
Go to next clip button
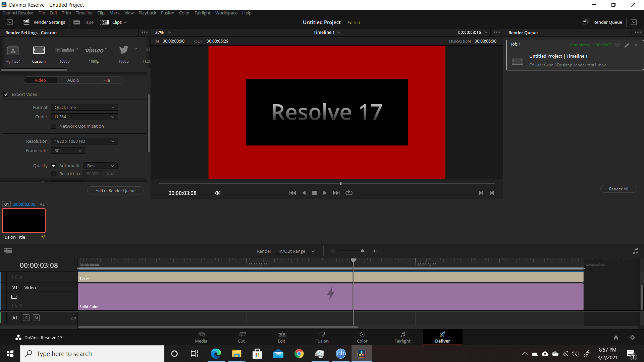(x=481, y=193)
